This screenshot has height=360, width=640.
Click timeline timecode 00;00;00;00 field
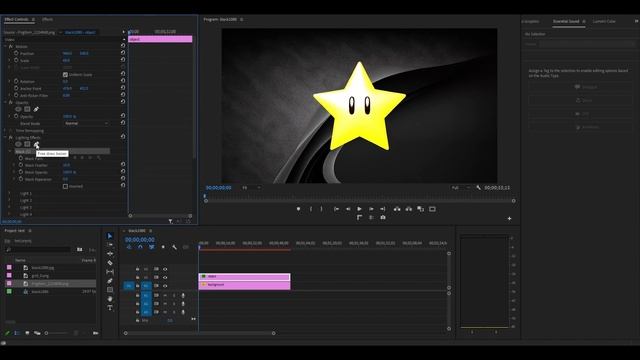[140, 240]
